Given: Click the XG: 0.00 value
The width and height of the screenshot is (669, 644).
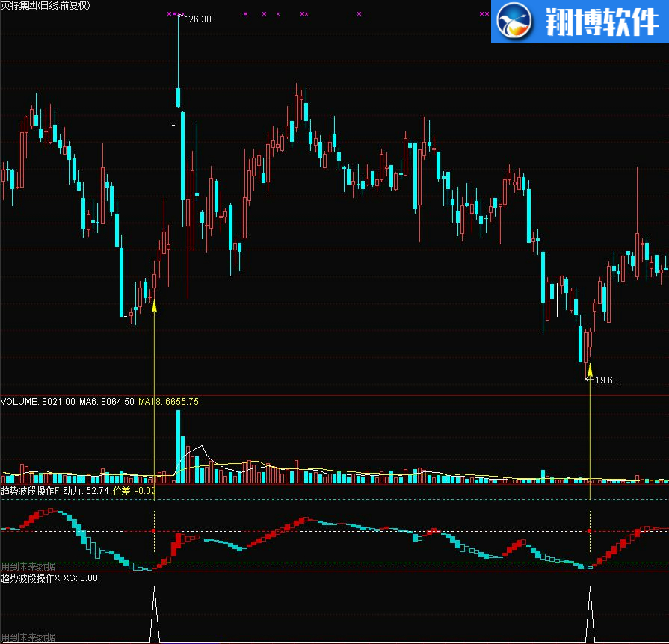Looking at the screenshot, I should tap(81, 578).
